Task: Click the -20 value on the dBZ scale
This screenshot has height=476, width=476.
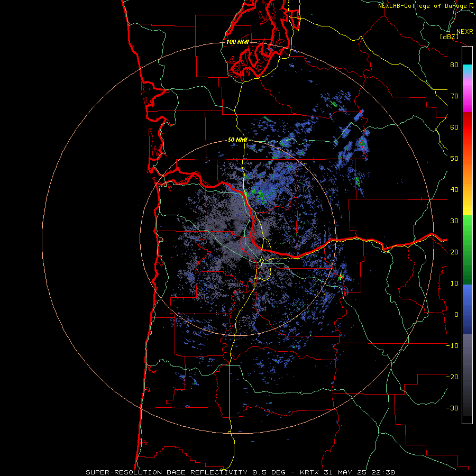Action: (x=452, y=377)
